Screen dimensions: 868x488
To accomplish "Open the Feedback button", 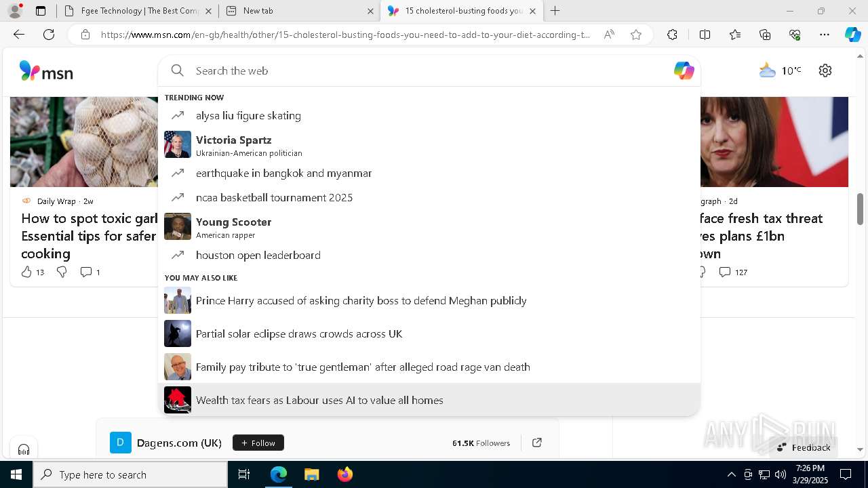I will 804,447.
